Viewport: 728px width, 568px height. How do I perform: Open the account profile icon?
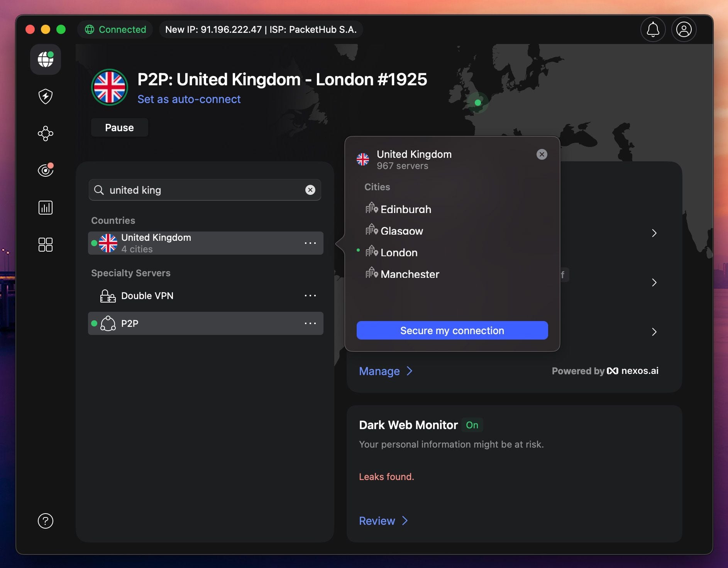pos(683,29)
